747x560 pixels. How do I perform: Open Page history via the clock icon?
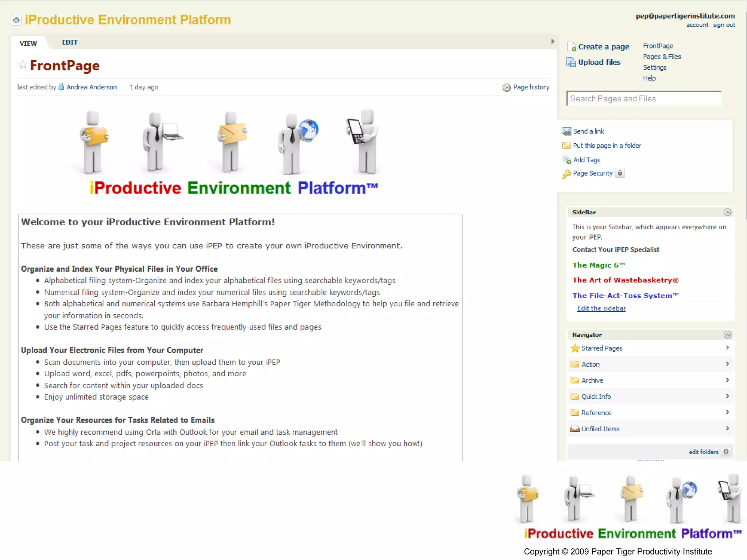point(506,87)
